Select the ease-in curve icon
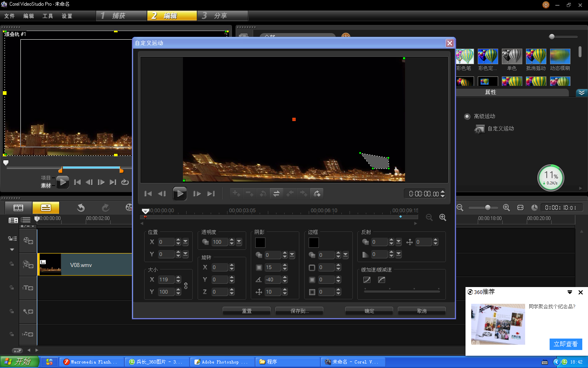Viewport: 588px width, 368px height. click(367, 280)
